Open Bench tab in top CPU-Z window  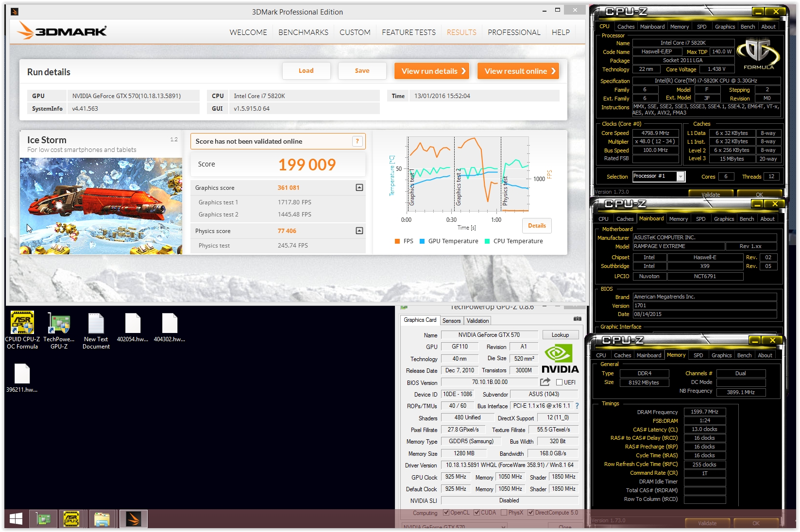click(748, 27)
